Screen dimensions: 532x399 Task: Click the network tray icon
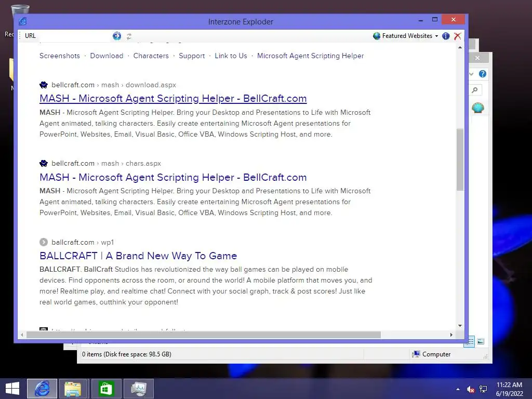(483, 389)
